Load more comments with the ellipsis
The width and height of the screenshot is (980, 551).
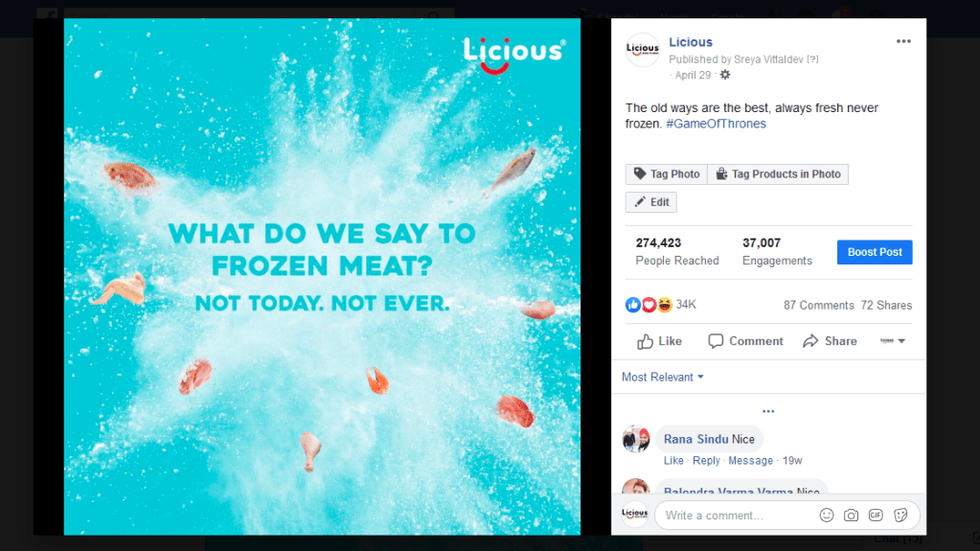click(768, 411)
